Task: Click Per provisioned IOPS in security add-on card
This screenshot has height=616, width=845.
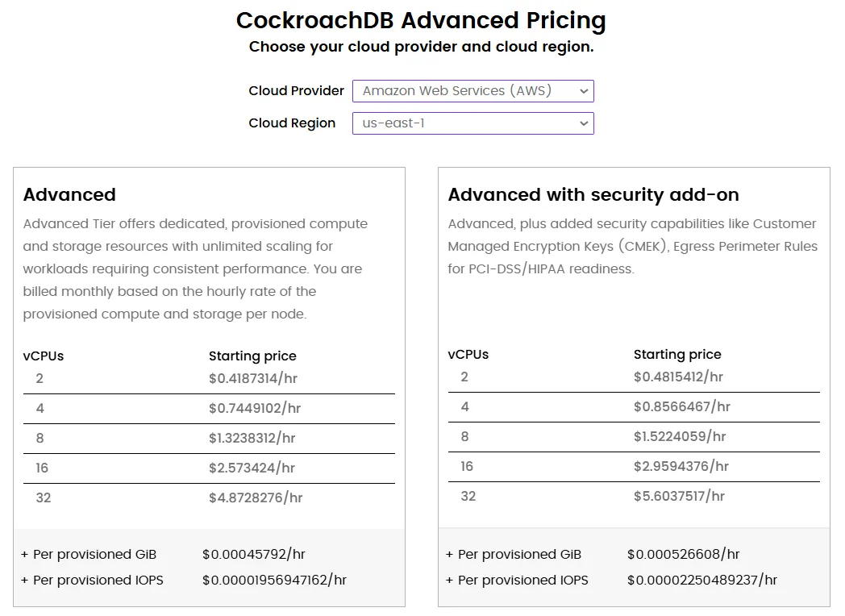Action: [522, 581]
